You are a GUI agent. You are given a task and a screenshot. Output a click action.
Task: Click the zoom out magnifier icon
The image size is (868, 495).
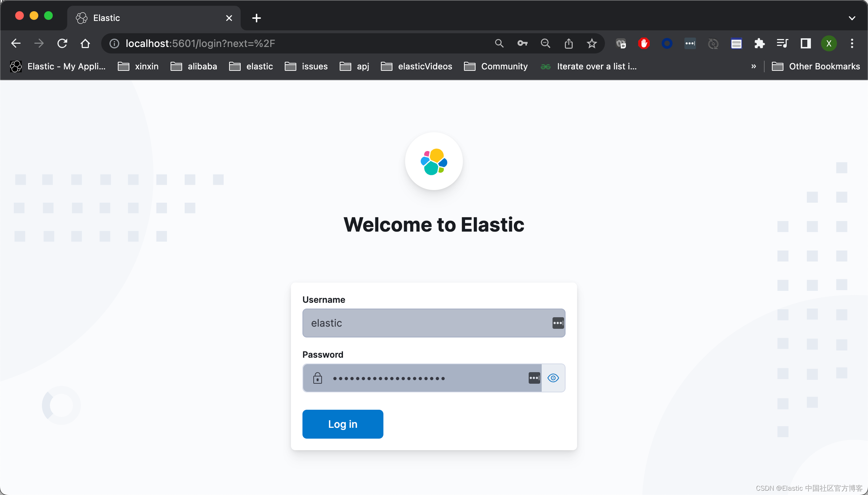[x=545, y=44]
